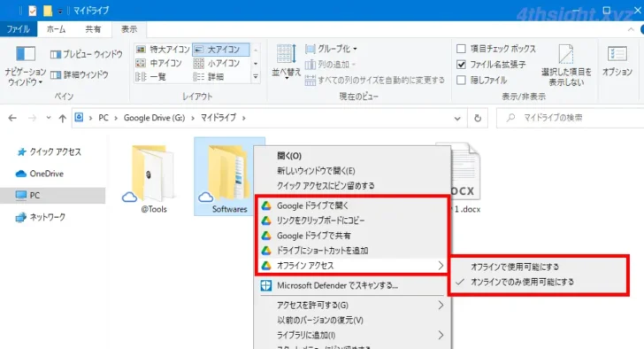The width and height of the screenshot is (644, 349).
Task: Click マイドライブ breadcrumb segment
Action: [x=218, y=118]
